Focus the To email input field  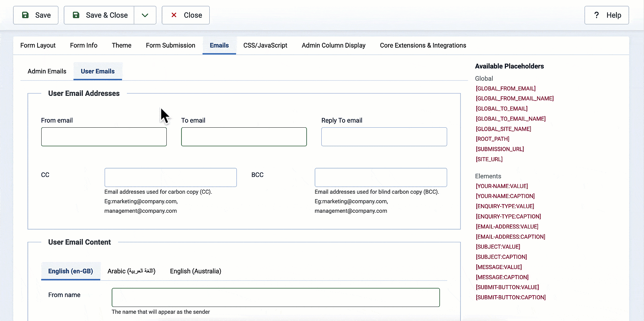tap(244, 137)
